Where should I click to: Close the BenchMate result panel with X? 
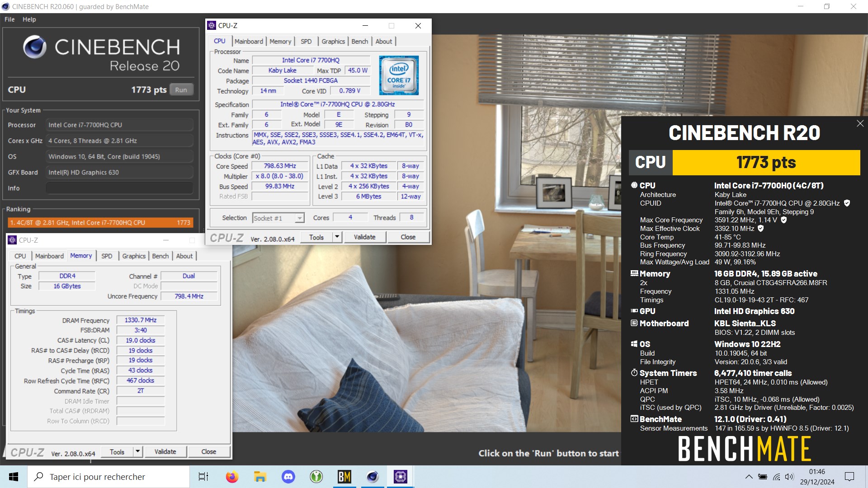(860, 123)
